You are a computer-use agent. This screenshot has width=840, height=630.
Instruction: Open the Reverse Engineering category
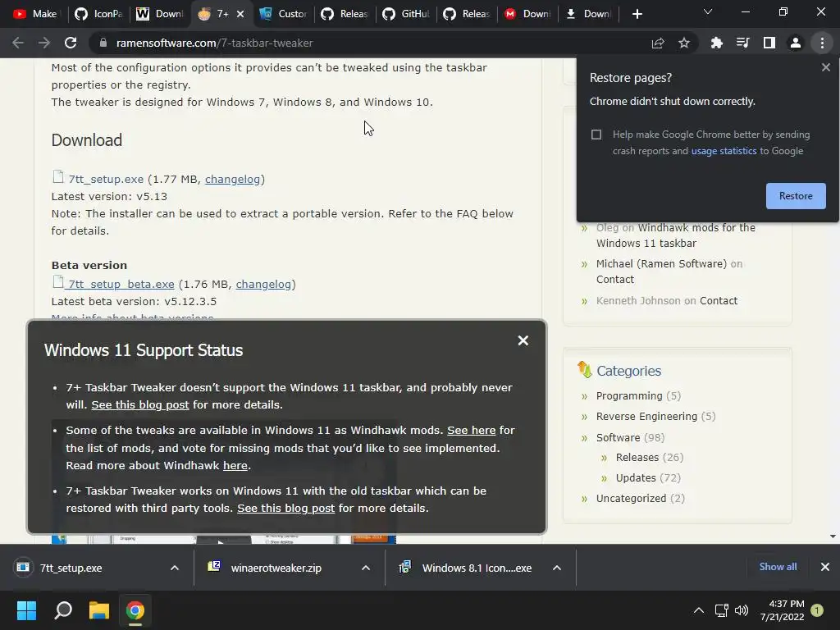tap(646, 416)
